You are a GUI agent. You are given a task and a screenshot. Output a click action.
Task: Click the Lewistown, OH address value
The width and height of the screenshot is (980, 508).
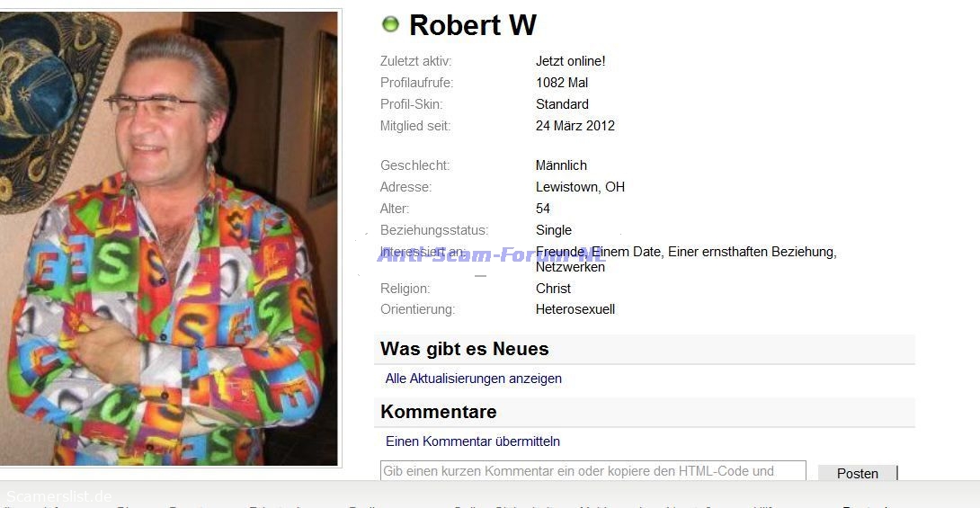(580, 187)
